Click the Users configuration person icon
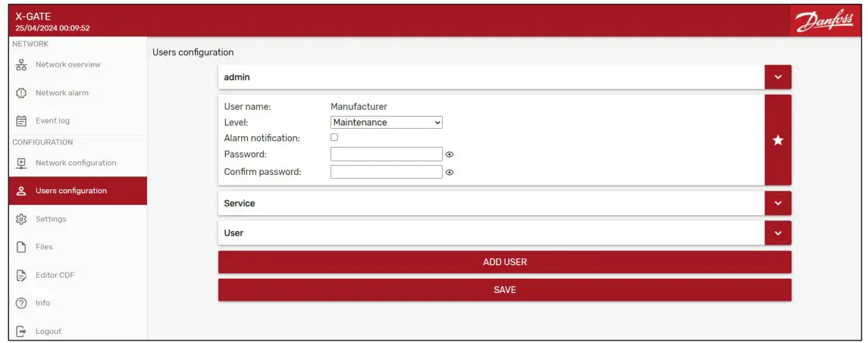 [x=21, y=191]
